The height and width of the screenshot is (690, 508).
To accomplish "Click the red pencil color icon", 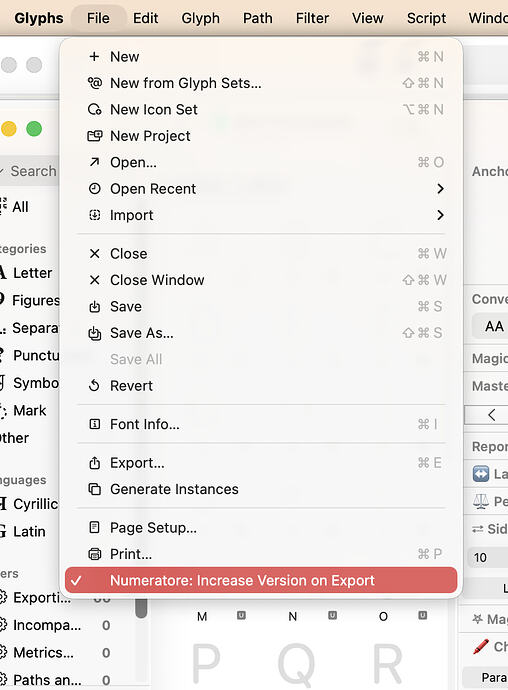I will (481, 646).
